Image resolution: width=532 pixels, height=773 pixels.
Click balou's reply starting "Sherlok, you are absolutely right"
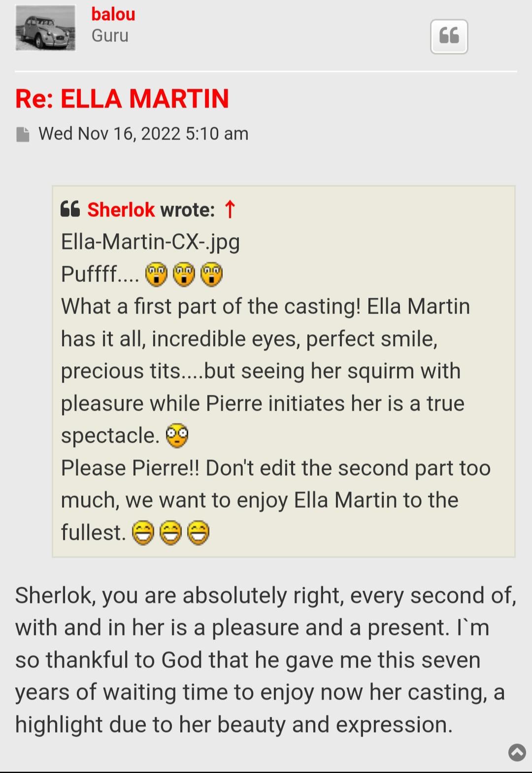click(266, 660)
